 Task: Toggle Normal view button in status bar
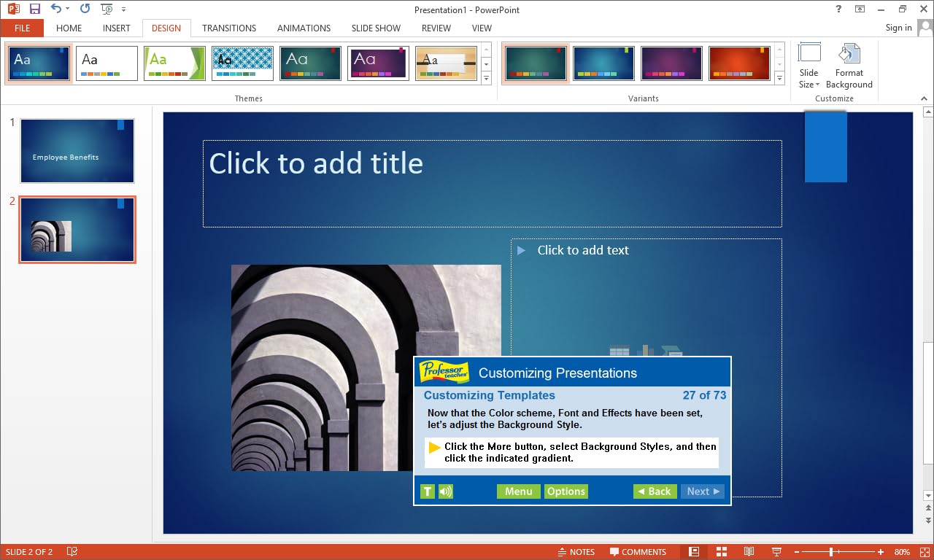pos(694,552)
